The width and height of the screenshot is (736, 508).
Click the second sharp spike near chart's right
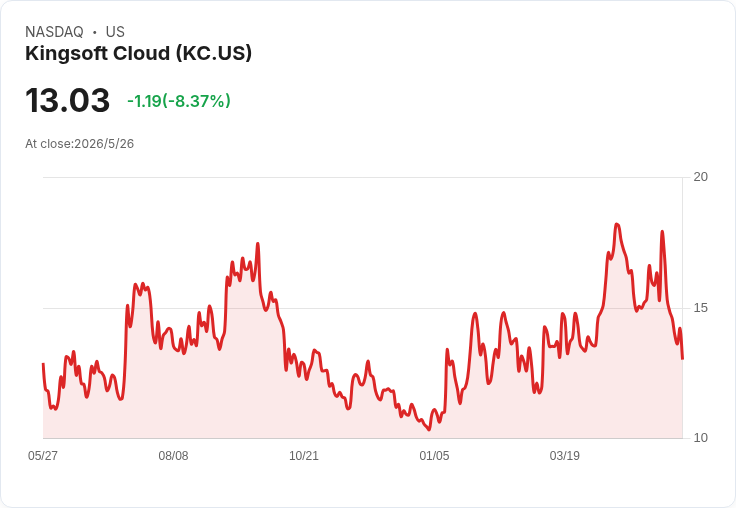tap(662, 231)
